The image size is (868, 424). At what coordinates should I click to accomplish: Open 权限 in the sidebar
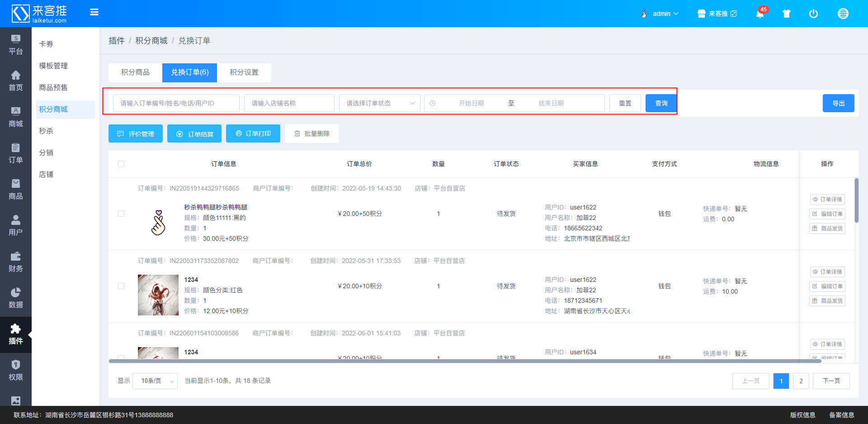(x=16, y=371)
